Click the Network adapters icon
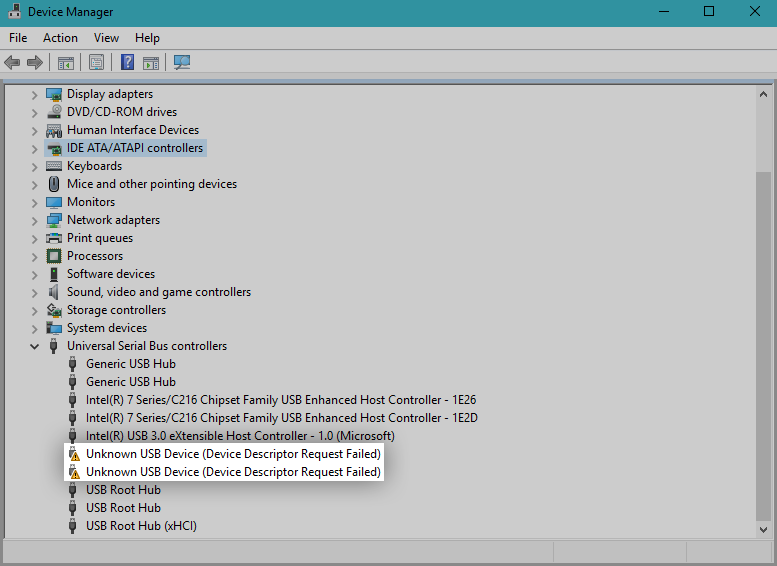This screenshot has height=566, width=777. [x=54, y=220]
